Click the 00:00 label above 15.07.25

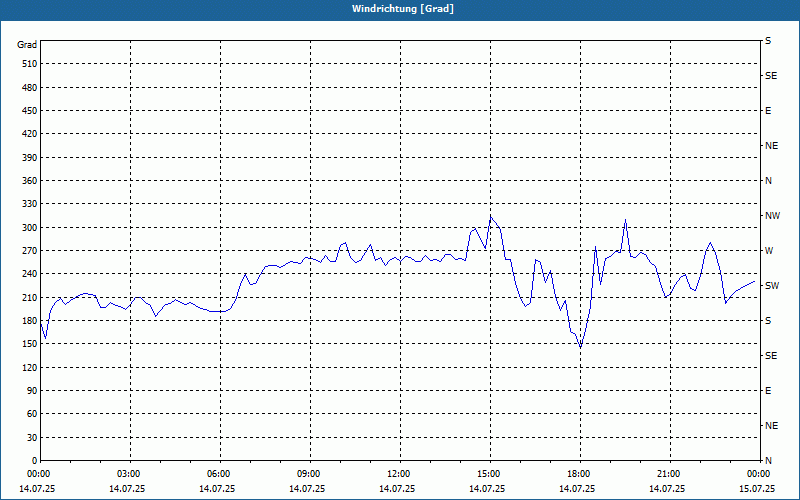(x=760, y=474)
